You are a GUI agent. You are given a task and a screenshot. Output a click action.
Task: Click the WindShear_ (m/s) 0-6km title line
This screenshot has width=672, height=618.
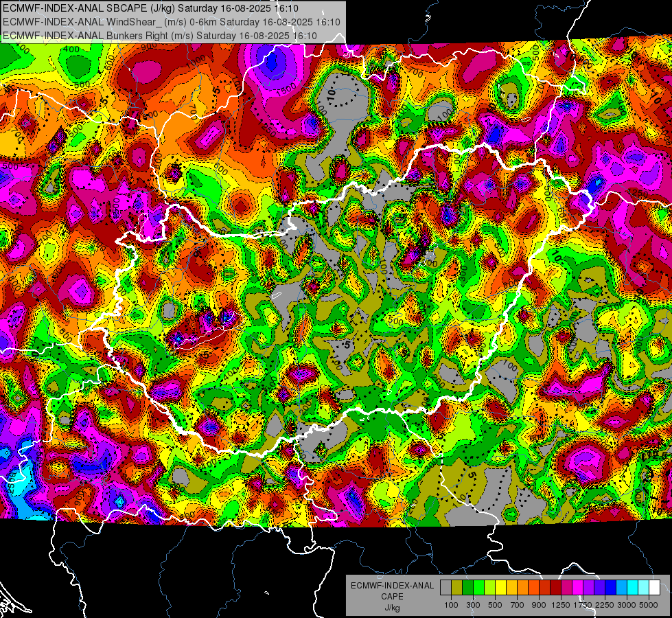pos(172,22)
